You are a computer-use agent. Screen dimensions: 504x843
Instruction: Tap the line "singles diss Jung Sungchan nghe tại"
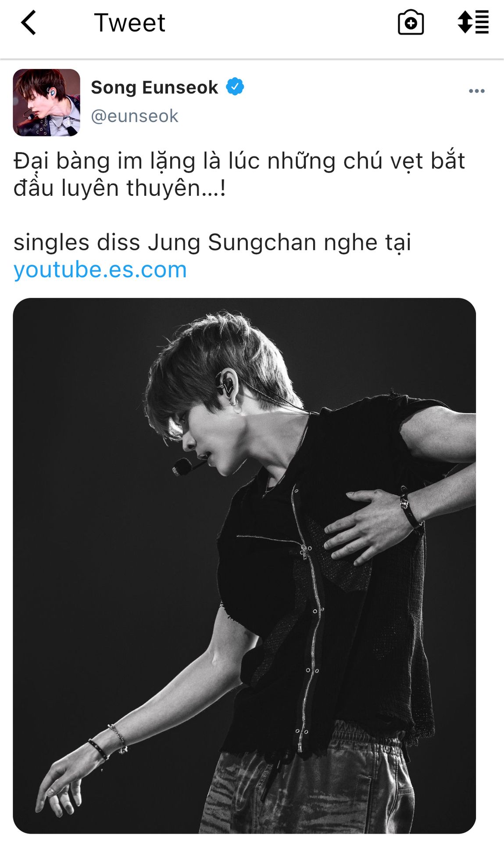click(x=212, y=242)
